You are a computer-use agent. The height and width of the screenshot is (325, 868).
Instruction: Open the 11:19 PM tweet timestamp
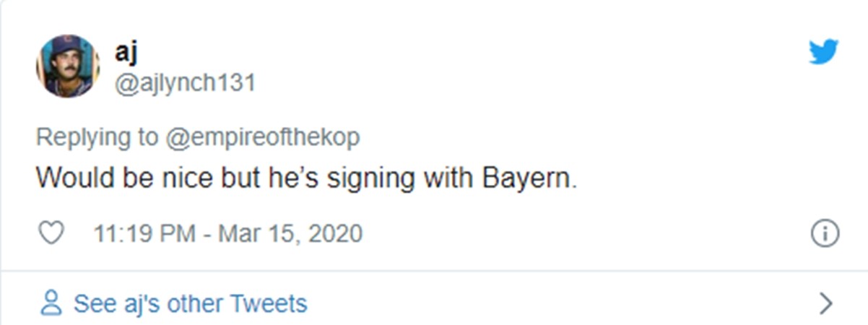tap(144, 234)
